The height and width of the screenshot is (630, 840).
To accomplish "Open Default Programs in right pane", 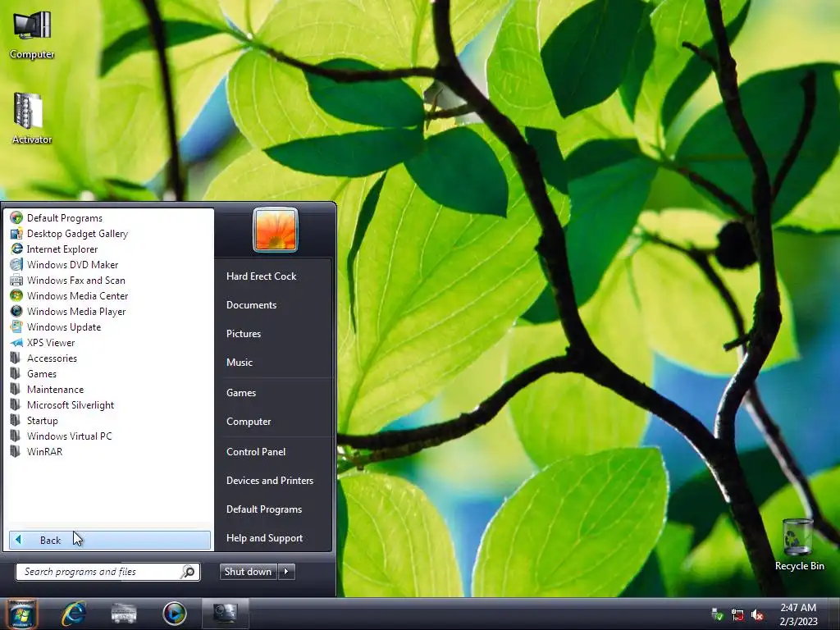I will (x=263, y=509).
